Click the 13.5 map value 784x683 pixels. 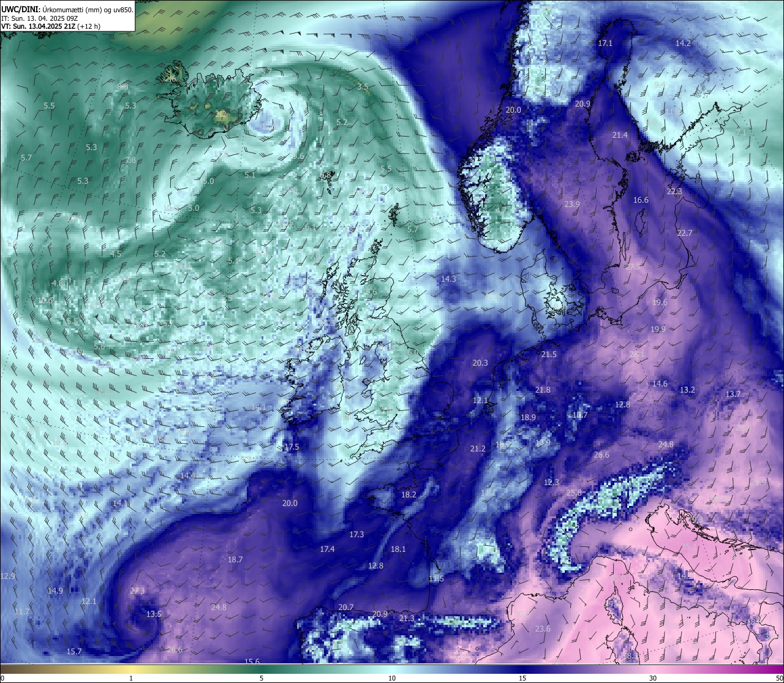[x=154, y=614]
